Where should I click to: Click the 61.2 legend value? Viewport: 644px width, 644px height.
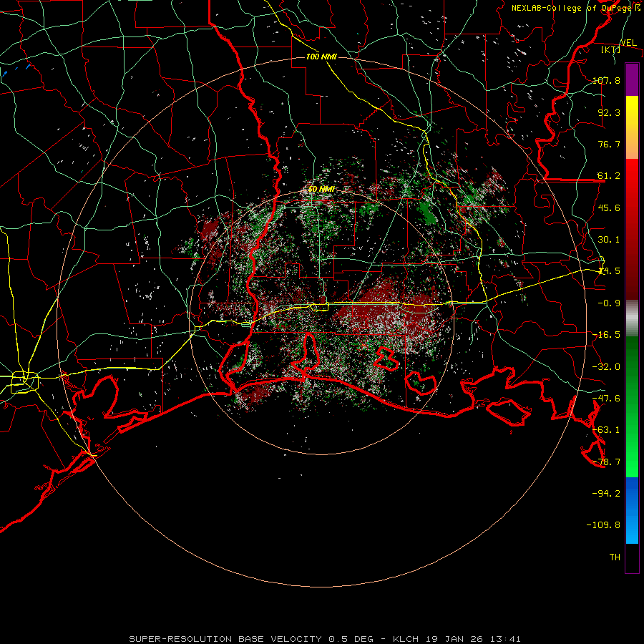609,176
